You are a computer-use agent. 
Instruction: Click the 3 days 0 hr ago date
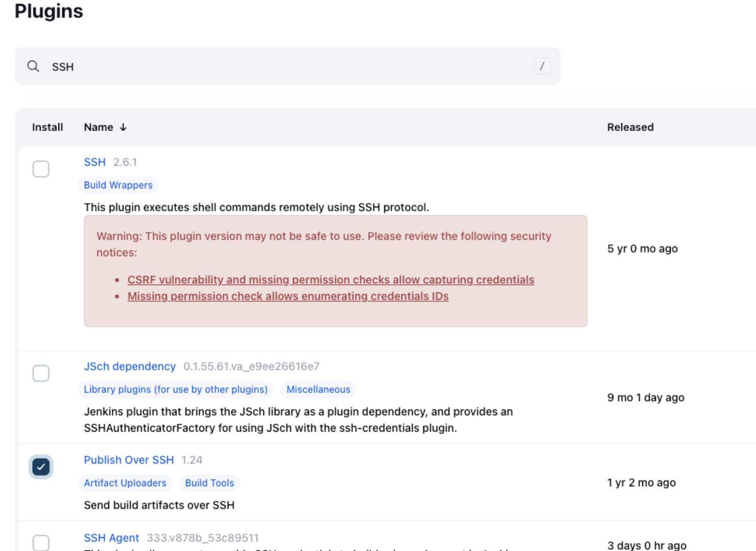(x=647, y=545)
